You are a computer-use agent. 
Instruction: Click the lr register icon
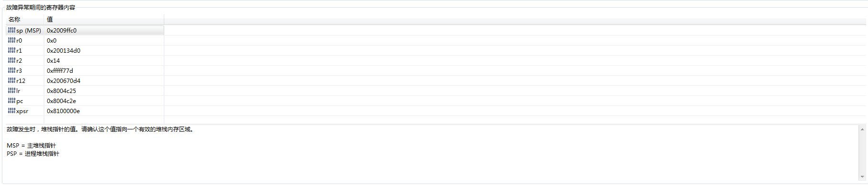tap(11, 91)
